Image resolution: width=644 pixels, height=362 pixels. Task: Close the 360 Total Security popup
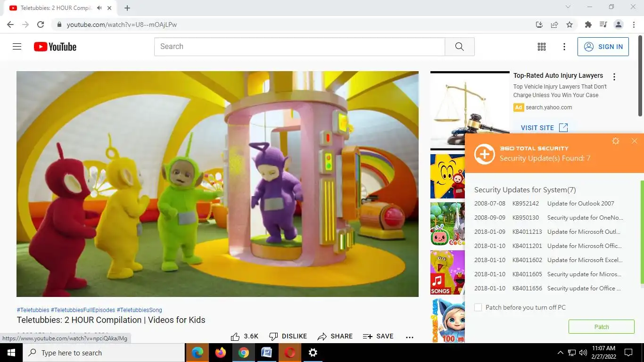tap(635, 141)
